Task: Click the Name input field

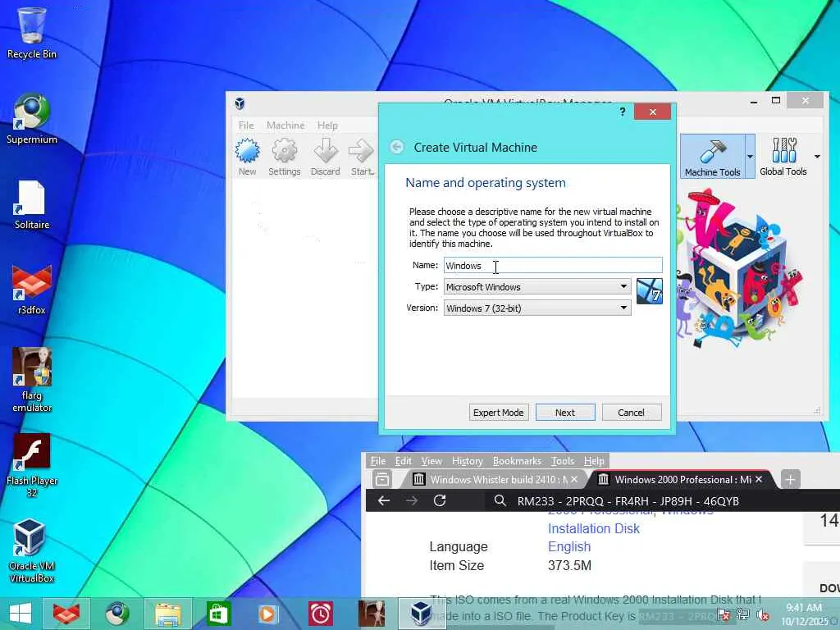Action: pyautogui.click(x=553, y=265)
